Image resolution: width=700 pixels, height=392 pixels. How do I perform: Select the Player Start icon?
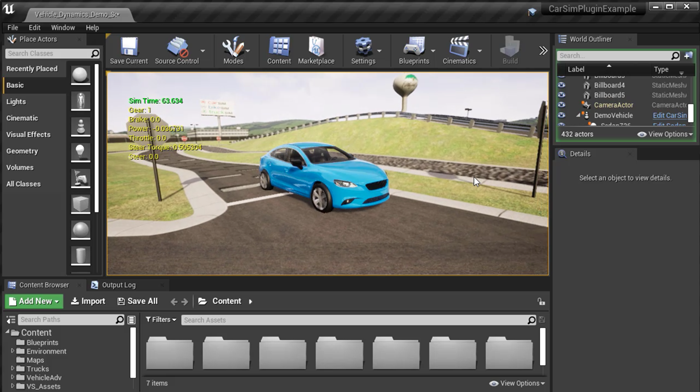coord(80,178)
